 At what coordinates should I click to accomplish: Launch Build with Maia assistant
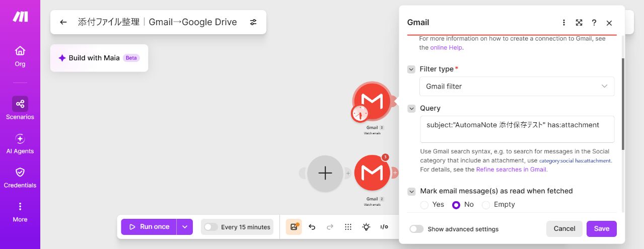click(x=99, y=58)
